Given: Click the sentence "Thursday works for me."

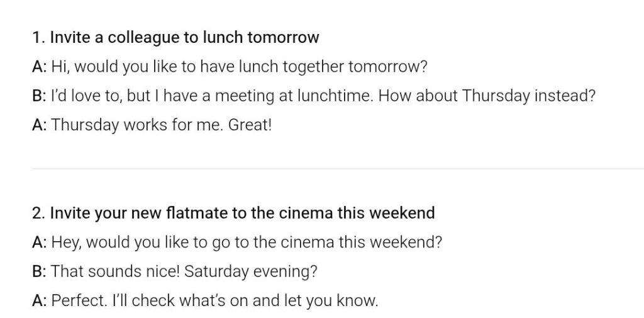Looking at the screenshot, I should pos(137,125).
